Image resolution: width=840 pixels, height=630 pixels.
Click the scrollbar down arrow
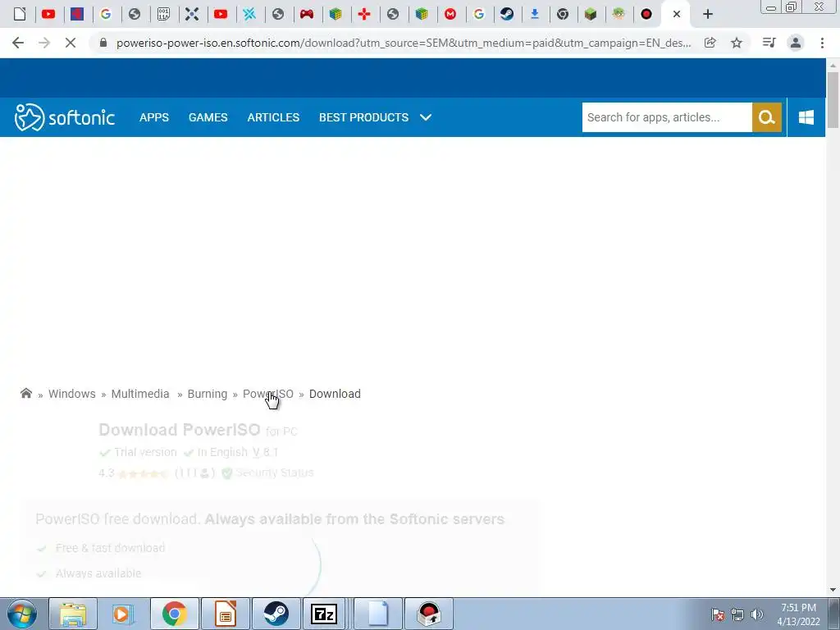pyautogui.click(x=833, y=590)
